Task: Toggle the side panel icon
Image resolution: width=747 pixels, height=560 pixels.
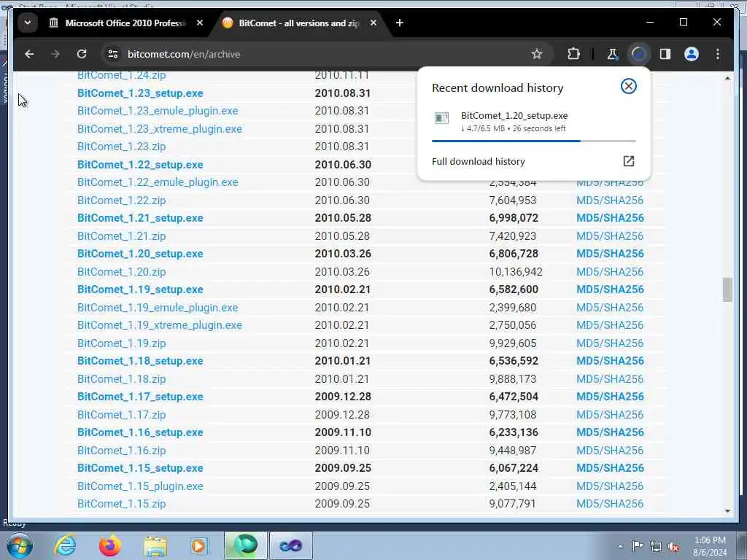Action: 665,54
